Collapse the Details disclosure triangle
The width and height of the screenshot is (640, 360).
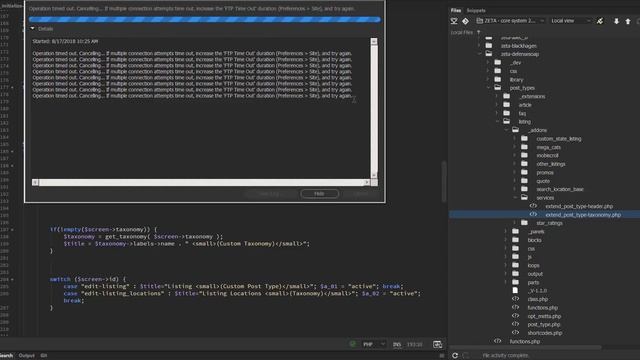32,29
